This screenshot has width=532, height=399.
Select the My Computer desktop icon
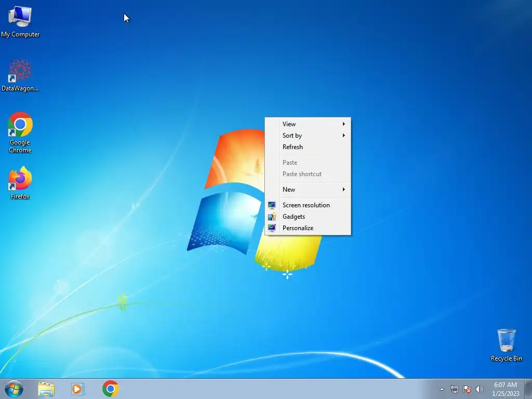[x=20, y=21]
